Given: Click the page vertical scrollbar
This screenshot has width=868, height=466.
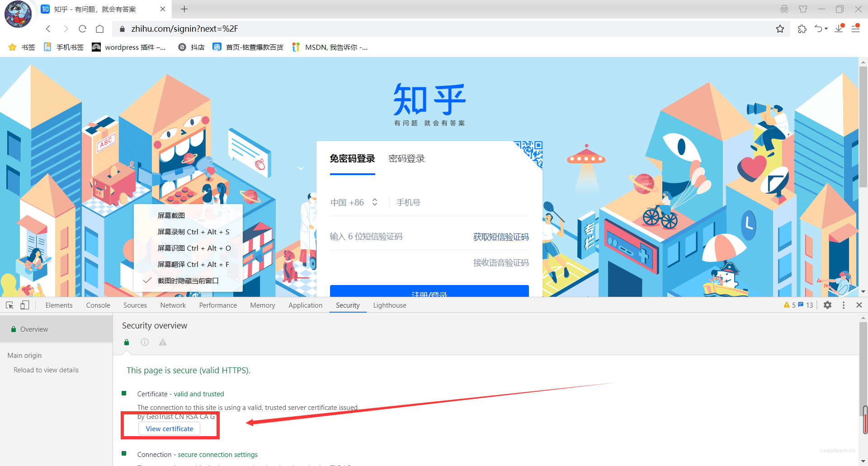Looking at the screenshot, I should (x=863, y=127).
